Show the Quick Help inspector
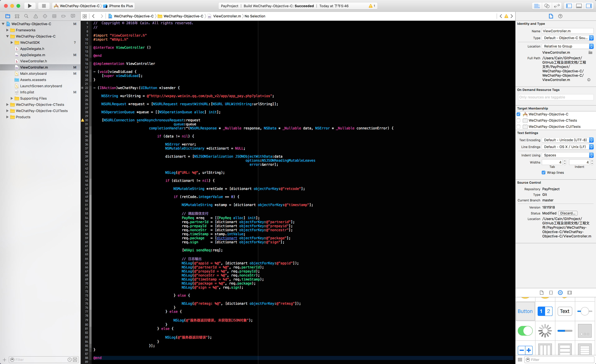Screen dimensions: 596x364 point(560,16)
